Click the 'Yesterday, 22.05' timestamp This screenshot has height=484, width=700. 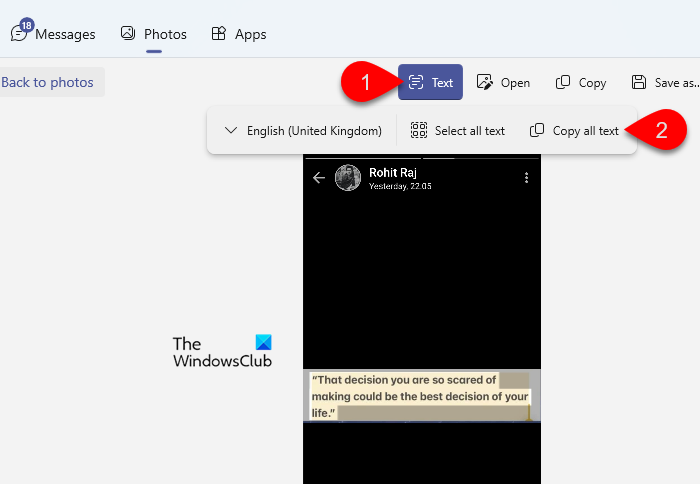(x=400, y=186)
